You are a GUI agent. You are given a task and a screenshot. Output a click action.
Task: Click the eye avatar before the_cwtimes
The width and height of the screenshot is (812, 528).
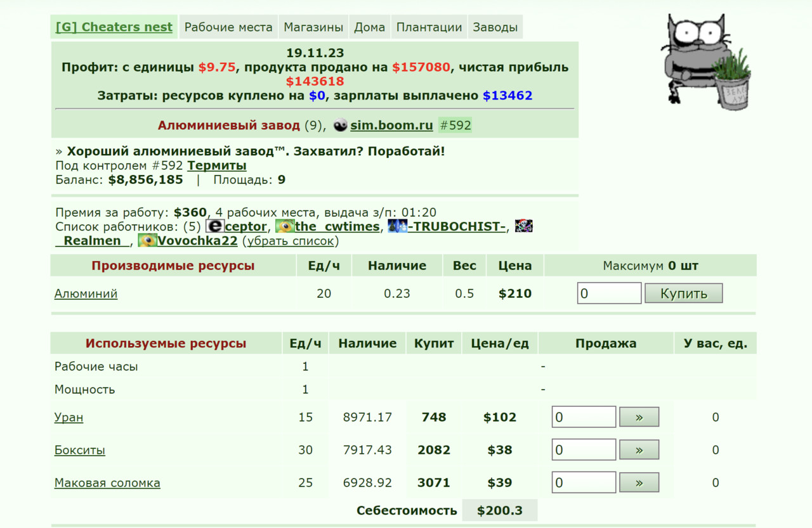tap(285, 226)
